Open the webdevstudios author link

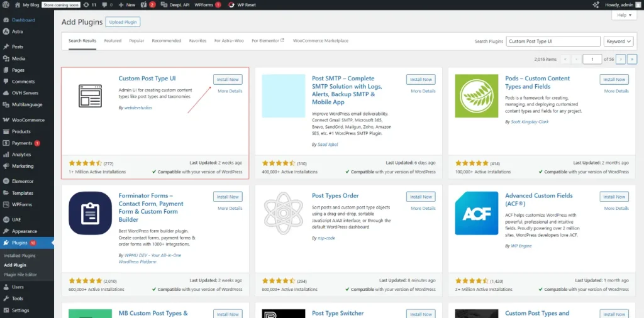coord(138,107)
